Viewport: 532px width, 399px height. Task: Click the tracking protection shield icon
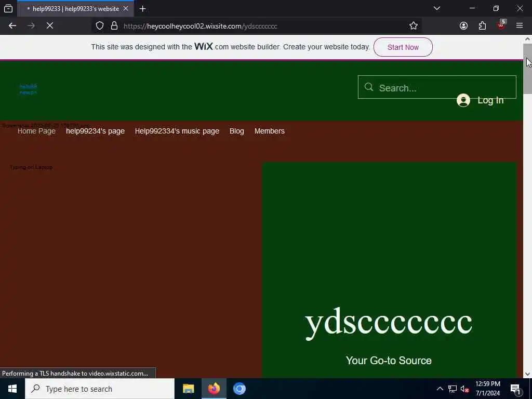[100, 26]
